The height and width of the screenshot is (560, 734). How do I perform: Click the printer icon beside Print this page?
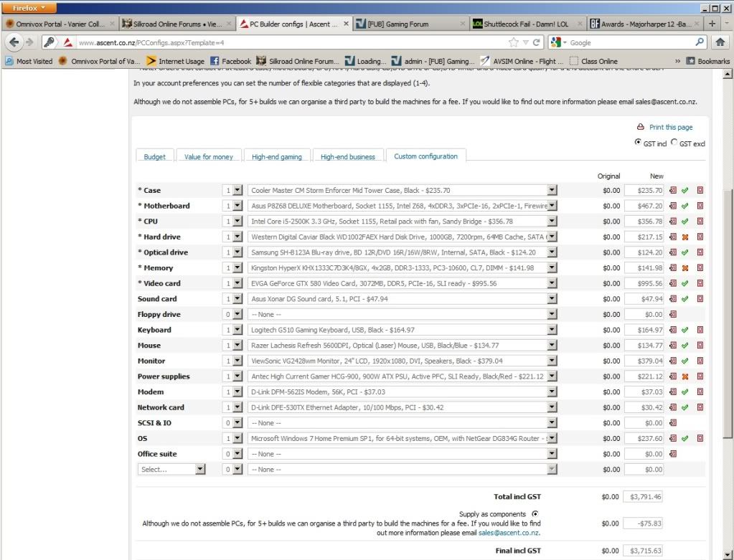640,127
